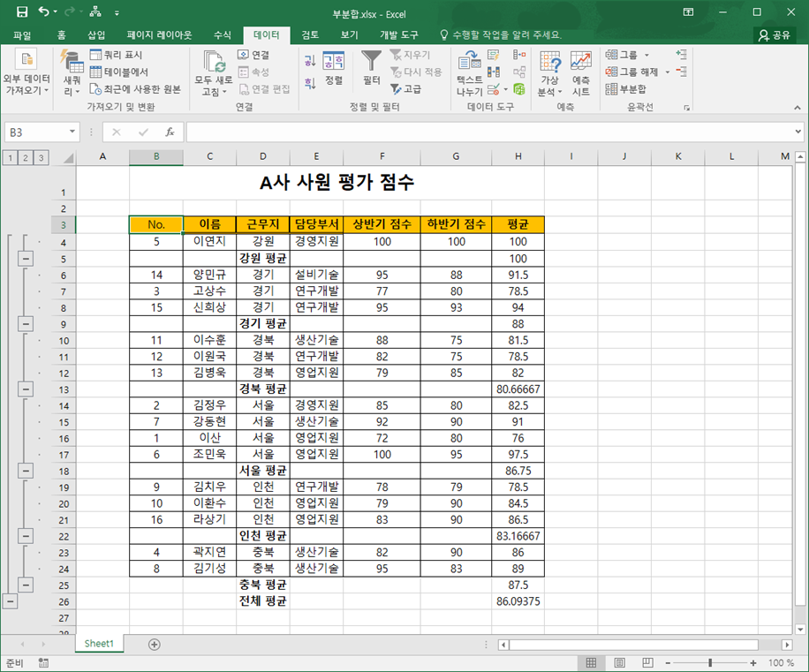Click the zoom in plus button
Screen dimensions: 809x672
coord(752,662)
